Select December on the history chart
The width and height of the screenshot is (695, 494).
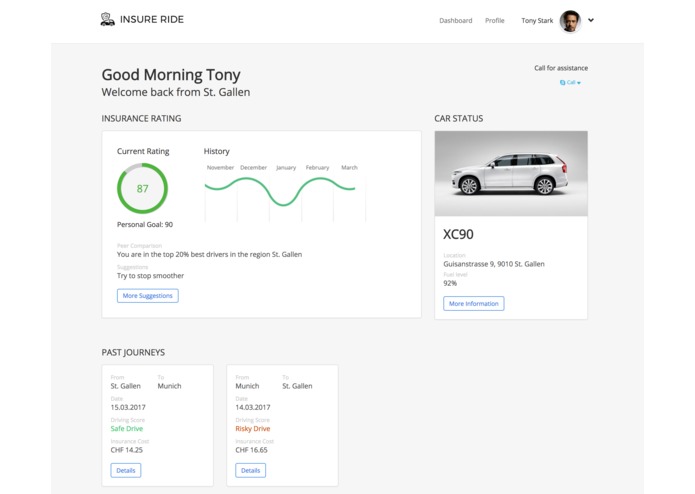tap(254, 167)
